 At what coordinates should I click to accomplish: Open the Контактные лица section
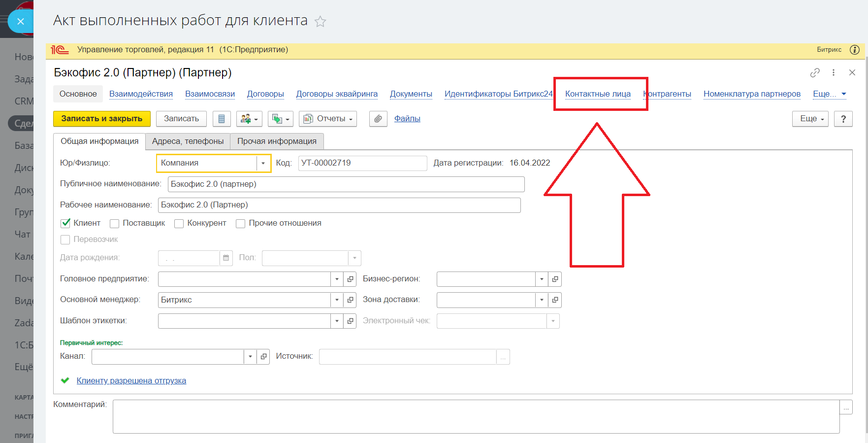(598, 94)
